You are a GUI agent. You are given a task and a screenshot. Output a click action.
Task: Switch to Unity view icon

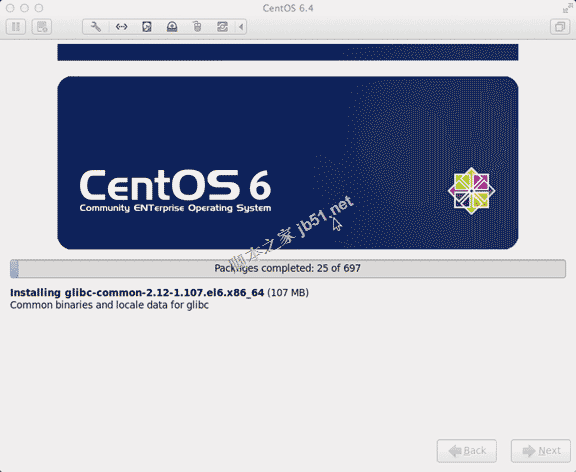(560, 27)
